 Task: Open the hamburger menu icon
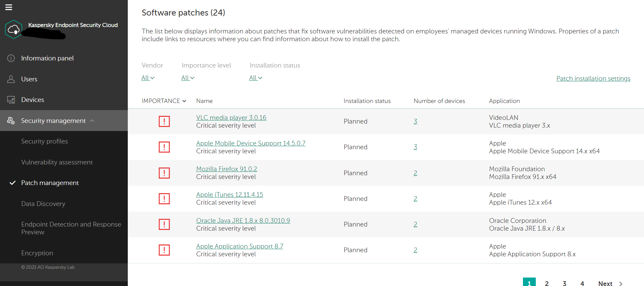coord(9,7)
